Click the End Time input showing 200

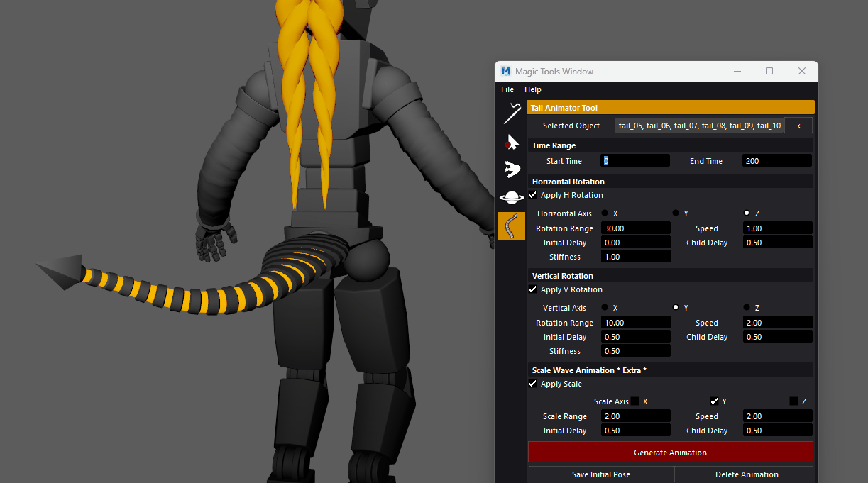click(776, 160)
